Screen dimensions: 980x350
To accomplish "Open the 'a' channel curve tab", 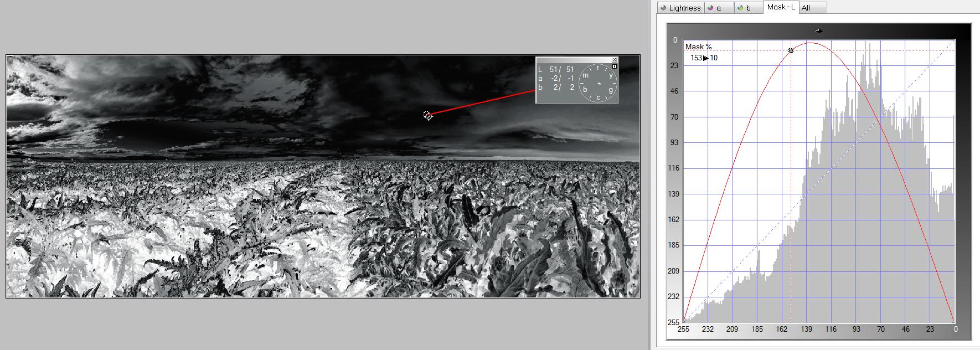I will tap(719, 8).
